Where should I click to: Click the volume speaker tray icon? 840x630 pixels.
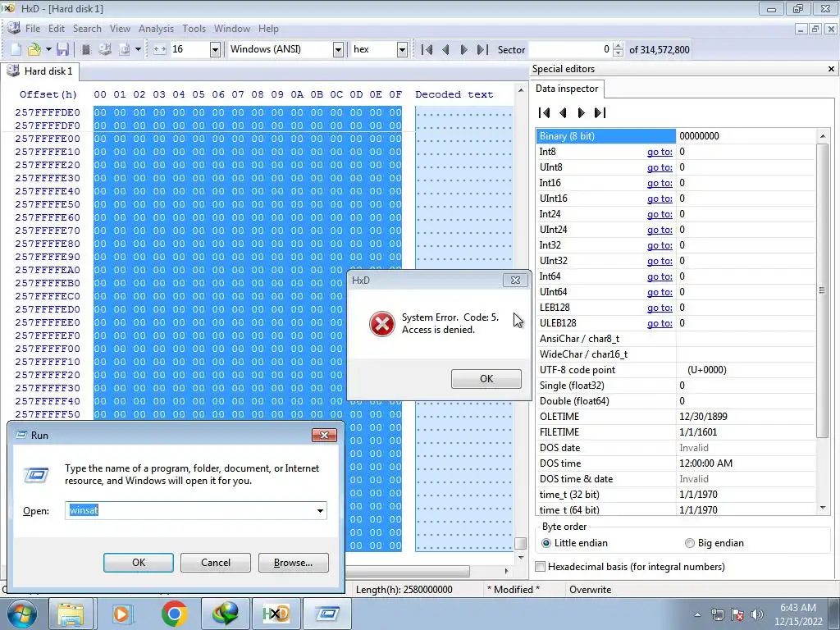(x=756, y=614)
